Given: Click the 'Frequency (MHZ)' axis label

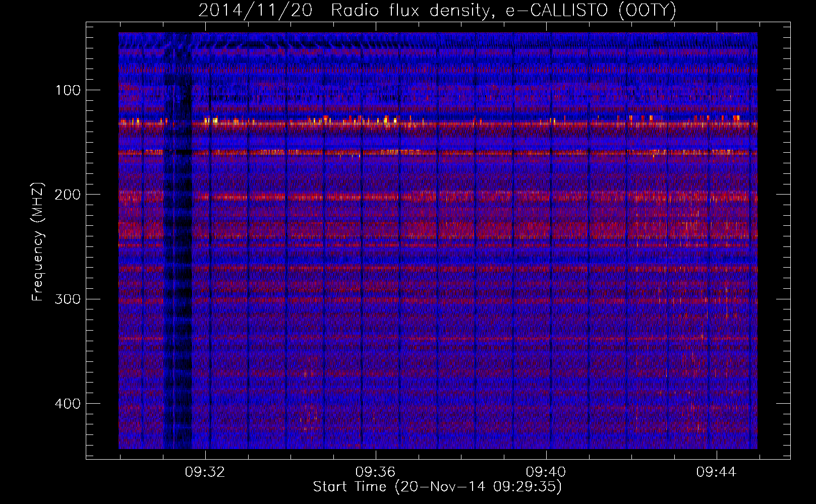Looking at the screenshot, I should click(38, 241).
